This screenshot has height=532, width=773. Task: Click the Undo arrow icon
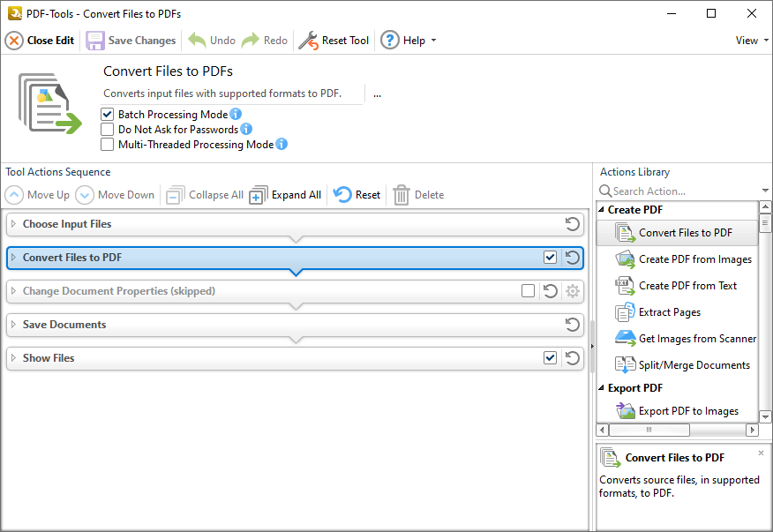(x=197, y=41)
